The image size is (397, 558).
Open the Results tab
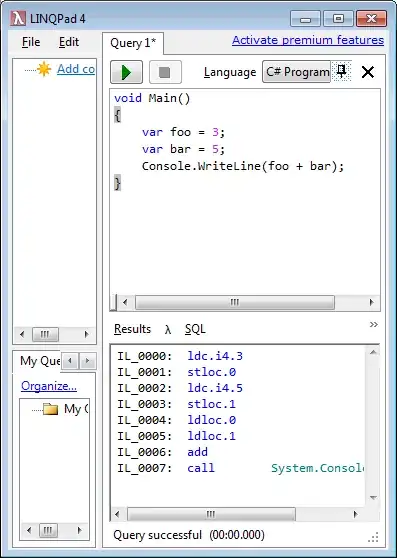132,329
